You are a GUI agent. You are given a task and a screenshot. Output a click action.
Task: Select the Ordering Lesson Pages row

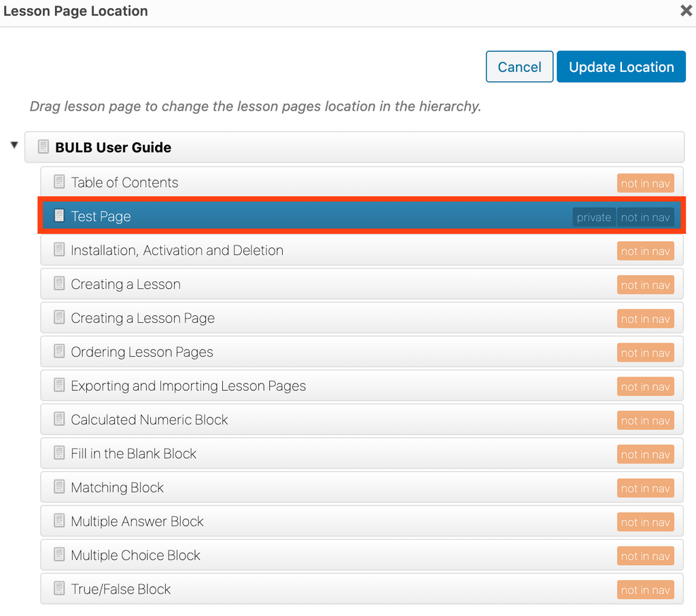pyautogui.click(x=362, y=352)
